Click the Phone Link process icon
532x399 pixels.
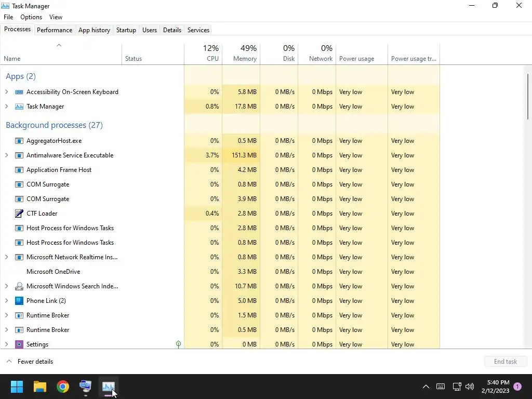pos(19,301)
